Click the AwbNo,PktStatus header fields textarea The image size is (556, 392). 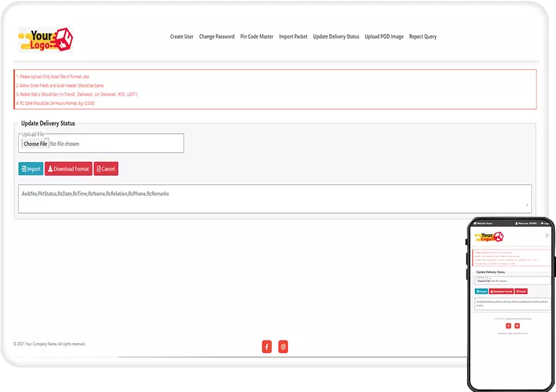pyautogui.click(x=275, y=199)
